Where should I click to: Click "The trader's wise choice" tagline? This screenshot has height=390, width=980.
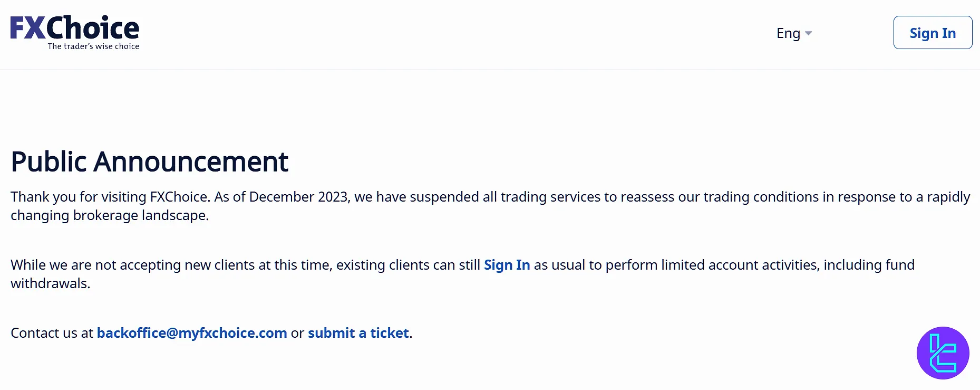click(x=93, y=46)
